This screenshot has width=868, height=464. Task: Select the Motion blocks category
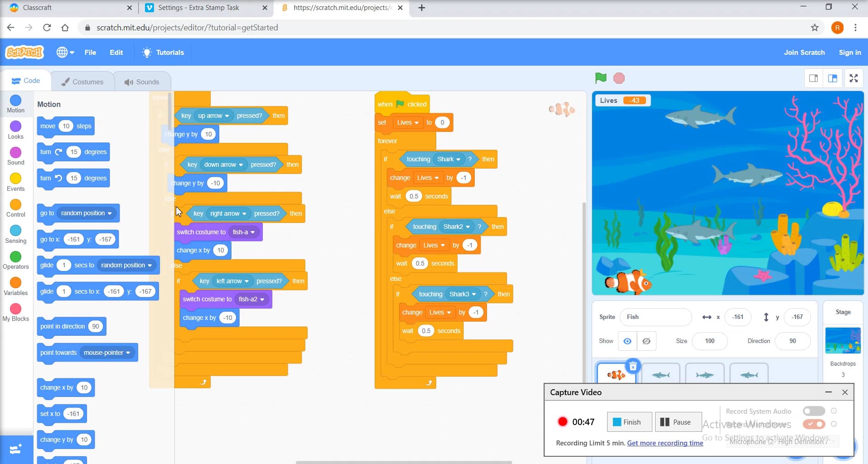pyautogui.click(x=15, y=104)
